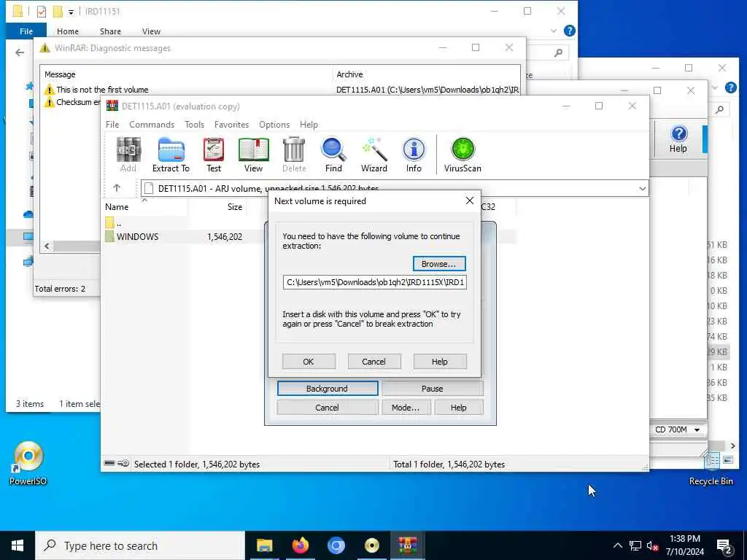Launch the Wizard tool
The height and width of the screenshot is (560, 747).
[374, 155]
